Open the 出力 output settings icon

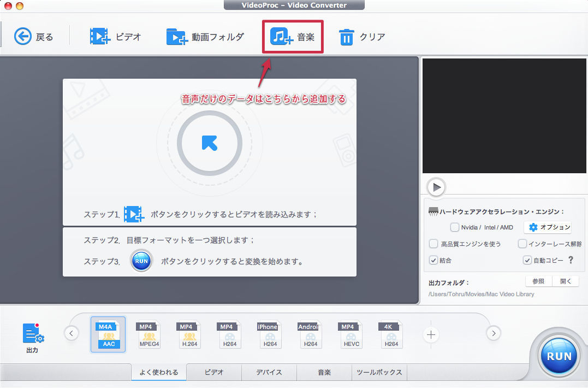coord(33,338)
